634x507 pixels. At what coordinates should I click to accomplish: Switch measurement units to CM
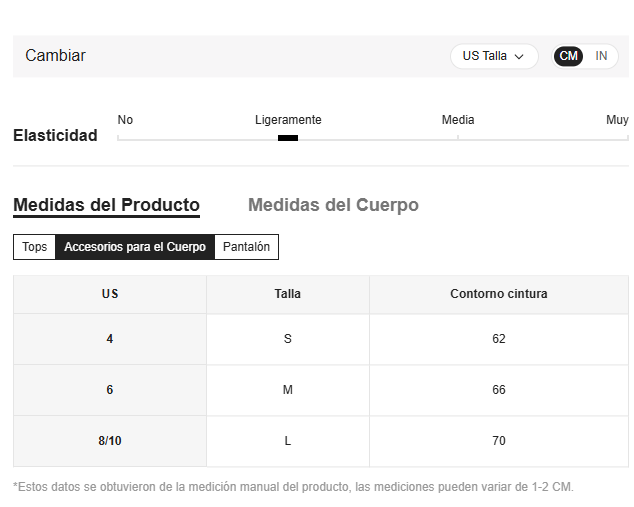pos(568,56)
